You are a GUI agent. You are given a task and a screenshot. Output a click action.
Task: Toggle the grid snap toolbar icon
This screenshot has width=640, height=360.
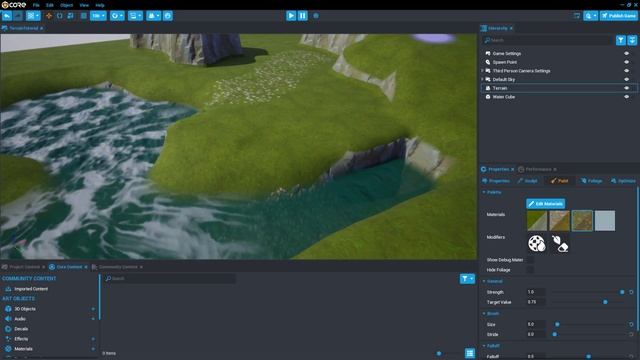tap(83, 16)
